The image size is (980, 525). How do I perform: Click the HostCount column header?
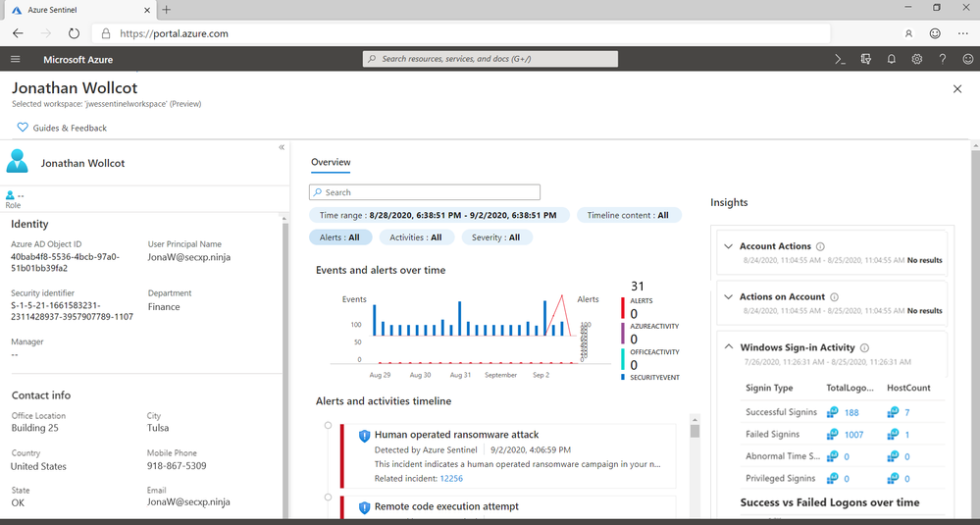[908, 388]
